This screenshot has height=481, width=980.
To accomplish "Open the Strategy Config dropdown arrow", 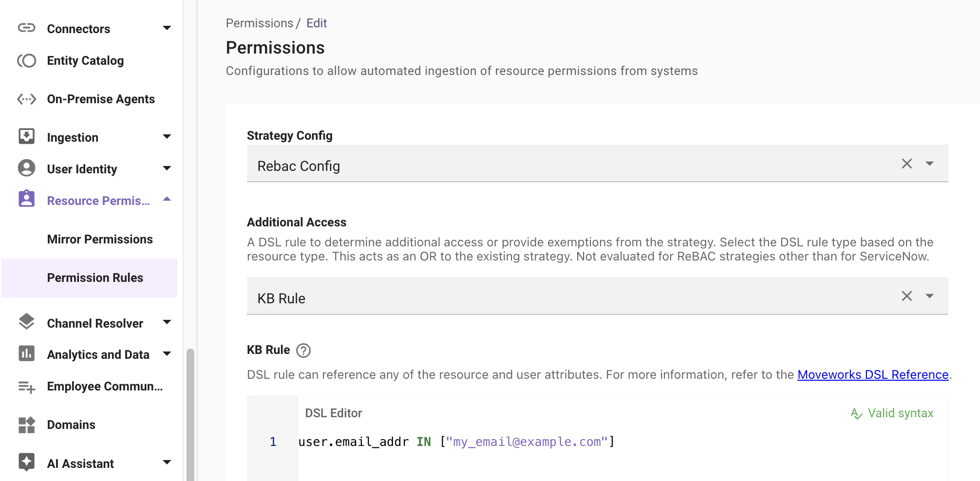I will click(x=929, y=164).
